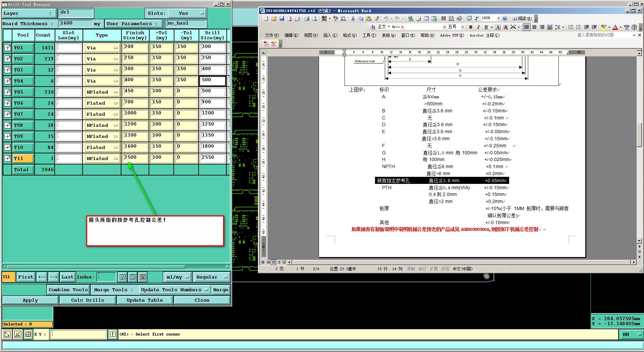This screenshot has width=644, height=352.
Task: Click the Format Painter brush icon
Action: click(x=376, y=18)
